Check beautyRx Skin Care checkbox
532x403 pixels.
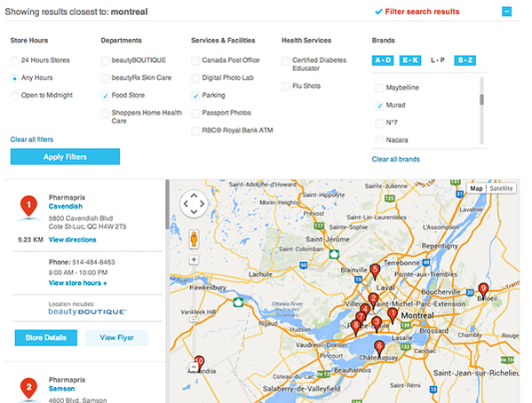(x=105, y=78)
